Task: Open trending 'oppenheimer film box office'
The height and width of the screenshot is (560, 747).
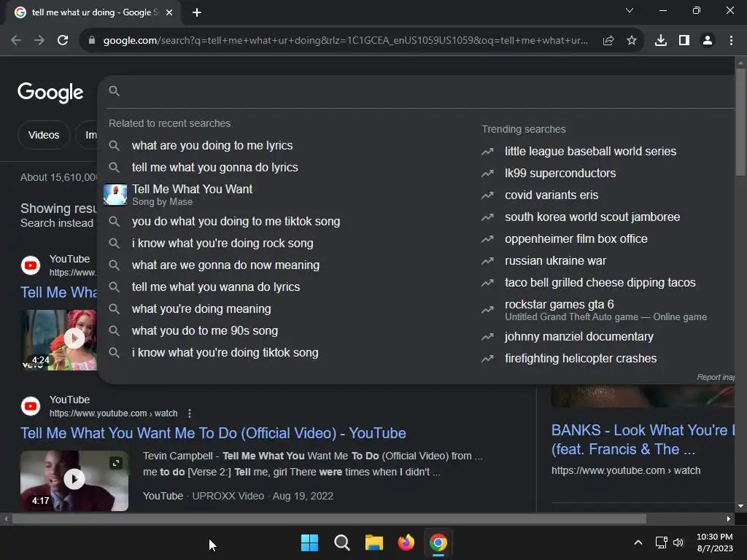Action: [576, 239]
